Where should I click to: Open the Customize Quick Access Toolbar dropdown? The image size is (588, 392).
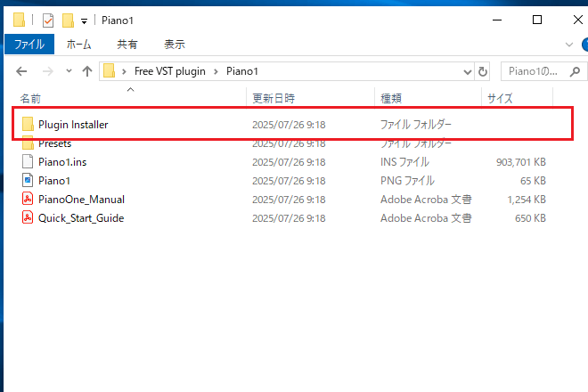click(85, 21)
